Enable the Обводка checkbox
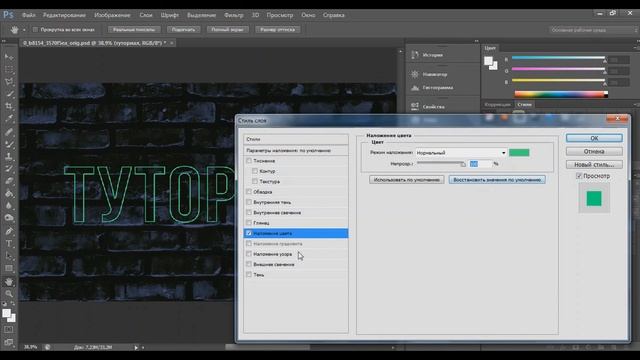640x360 pixels. (x=249, y=191)
